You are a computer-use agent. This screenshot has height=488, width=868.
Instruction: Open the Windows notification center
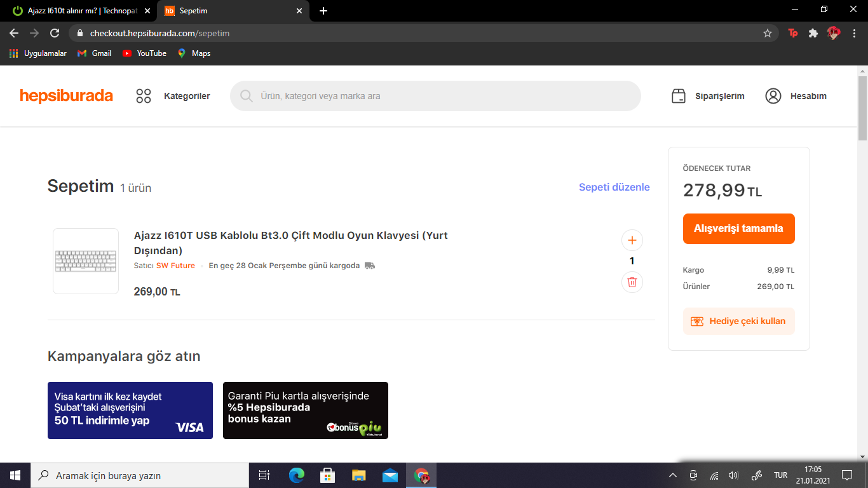[846, 475]
